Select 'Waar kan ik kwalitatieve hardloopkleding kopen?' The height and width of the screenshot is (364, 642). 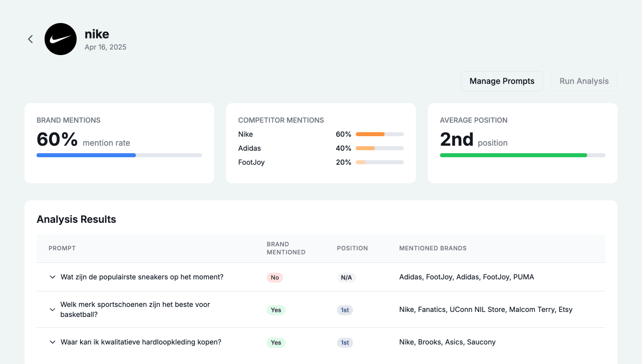[x=141, y=342]
